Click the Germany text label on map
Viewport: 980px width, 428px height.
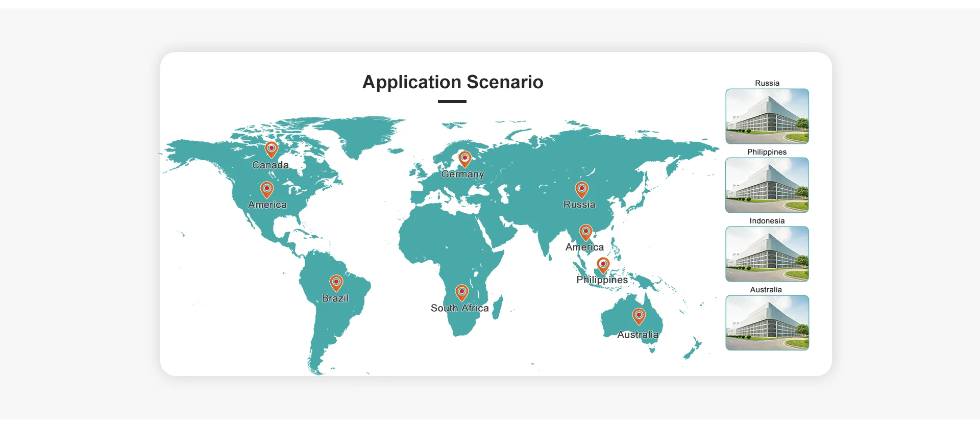[462, 174]
